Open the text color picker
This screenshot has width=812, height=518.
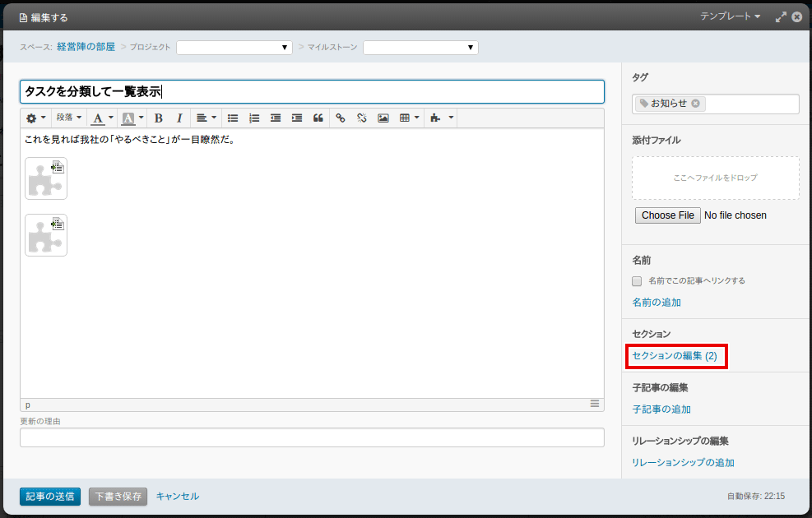tap(102, 118)
